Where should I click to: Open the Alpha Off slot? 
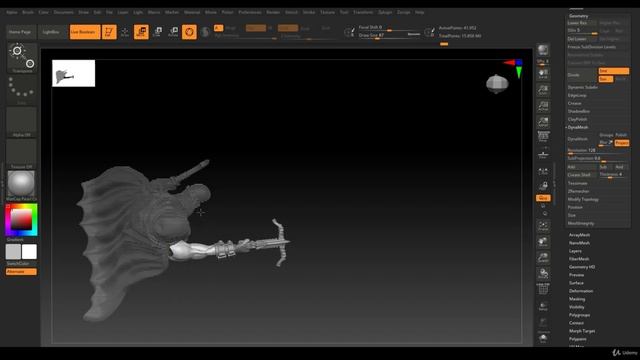pos(22,122)
